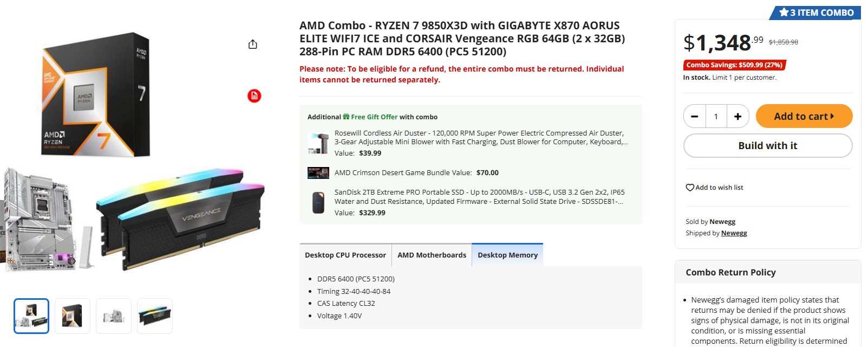Select the Desktop Memory tab
This screenshot has height=347, width=868.
click(x=507, y=255)
